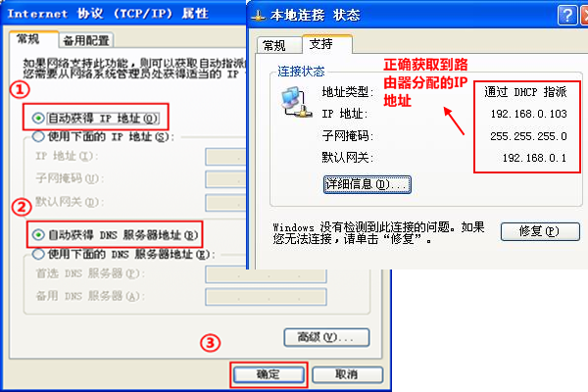The image size is (588, 392).
Task: Select 使用下面的 IP 地址 radio button
Action: click(38, 136)
